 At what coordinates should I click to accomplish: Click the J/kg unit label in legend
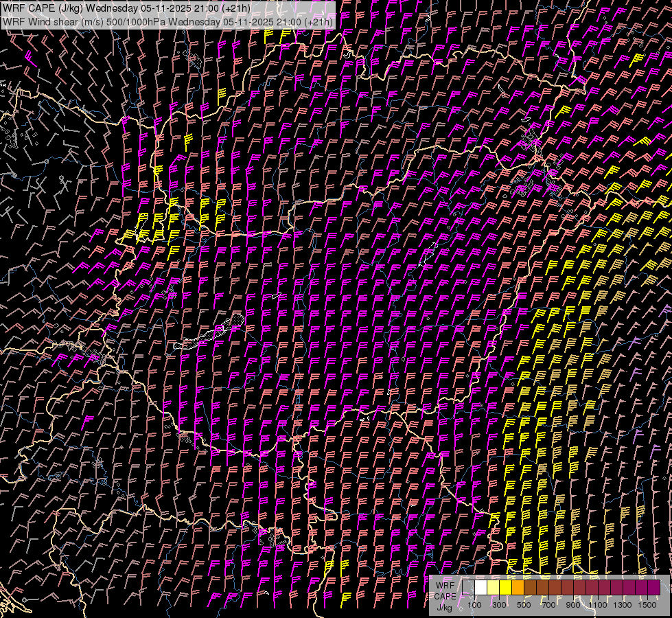click(x=444, y=607)
